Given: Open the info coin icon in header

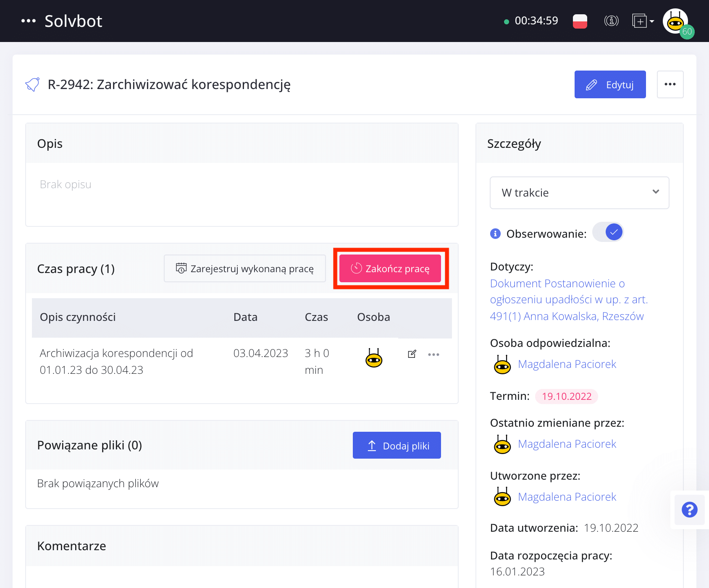Looking at the screenshot, I should (611, 21).
